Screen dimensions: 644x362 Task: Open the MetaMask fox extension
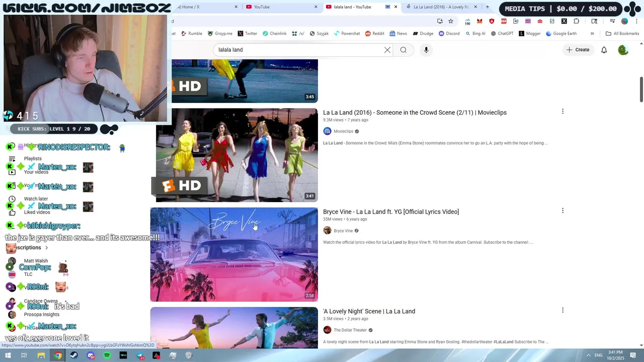479,21
